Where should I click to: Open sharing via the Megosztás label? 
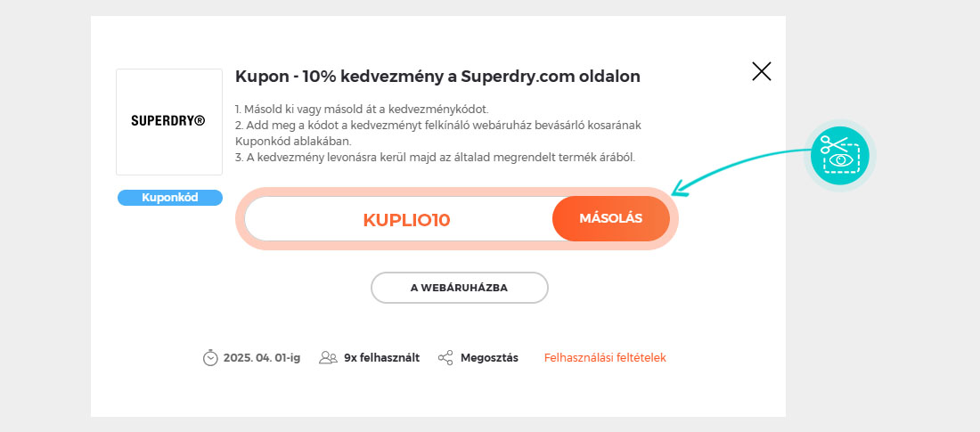(x=489, y=358)
